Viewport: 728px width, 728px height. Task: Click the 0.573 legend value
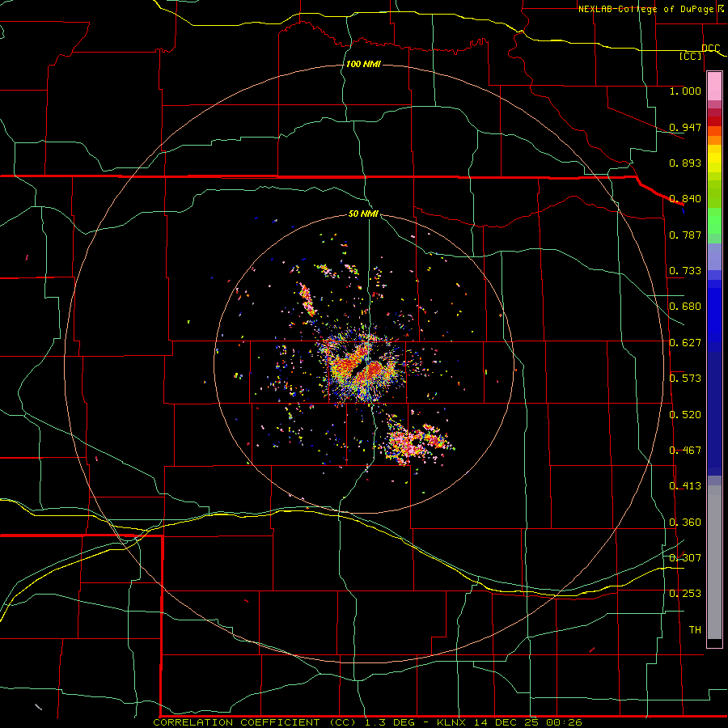[685, 379]
